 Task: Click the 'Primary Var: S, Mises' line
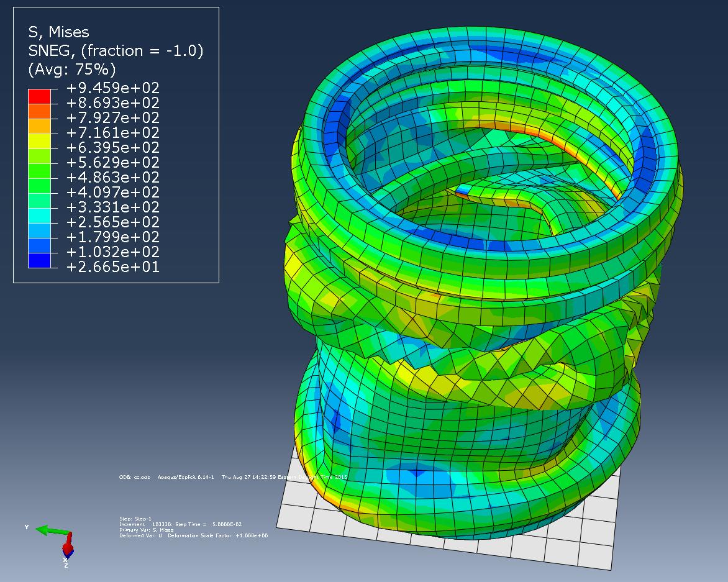[146, 530]
